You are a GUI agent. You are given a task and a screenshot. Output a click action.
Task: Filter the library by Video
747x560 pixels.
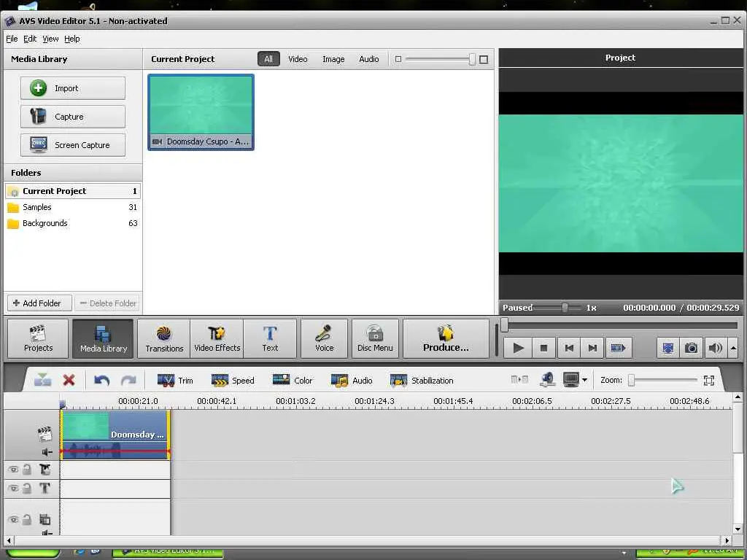298,59
